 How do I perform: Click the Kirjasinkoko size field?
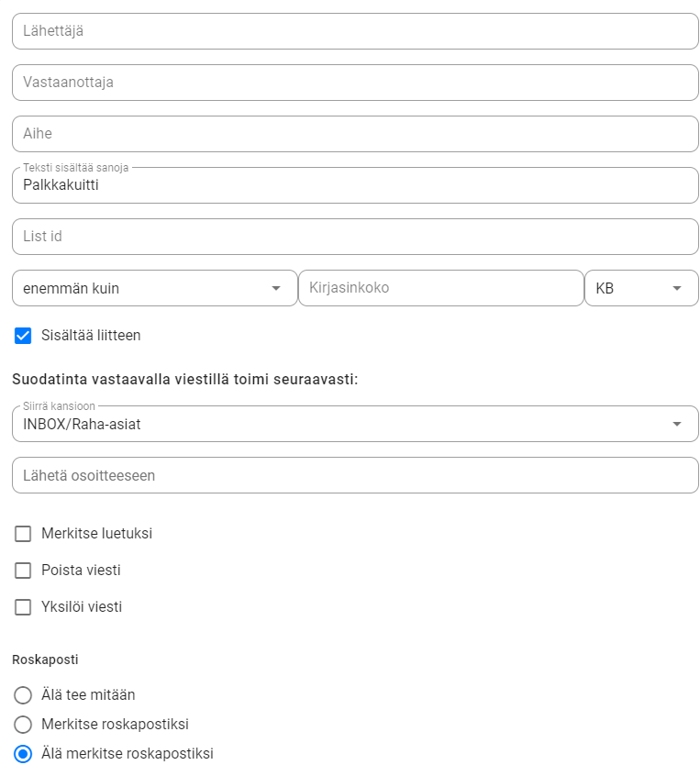(440, 288)
